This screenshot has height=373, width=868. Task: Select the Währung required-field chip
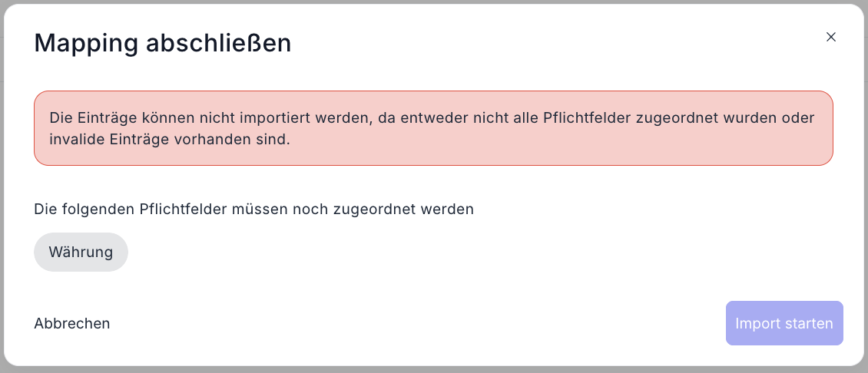tap(81, 252)
